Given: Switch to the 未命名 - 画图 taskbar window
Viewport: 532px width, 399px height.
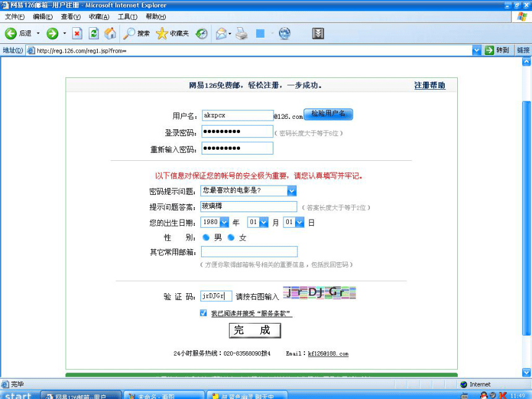Looking at the screenshot, I should 164,395.
